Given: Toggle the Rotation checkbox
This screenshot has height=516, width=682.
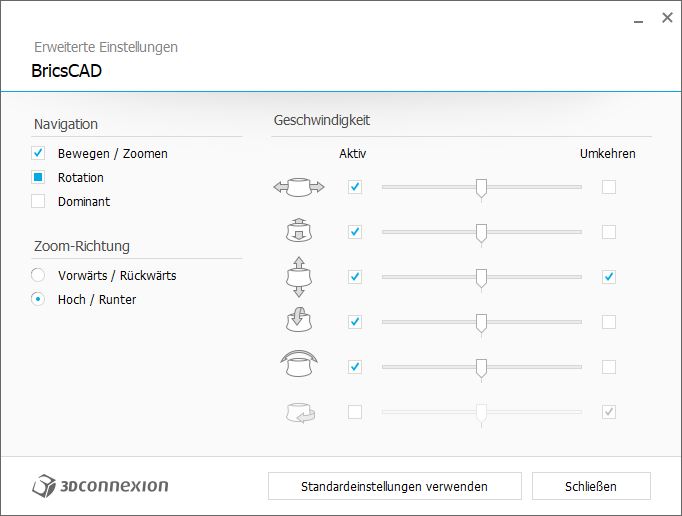Looking at the screenshot, I should coord(38,177).
